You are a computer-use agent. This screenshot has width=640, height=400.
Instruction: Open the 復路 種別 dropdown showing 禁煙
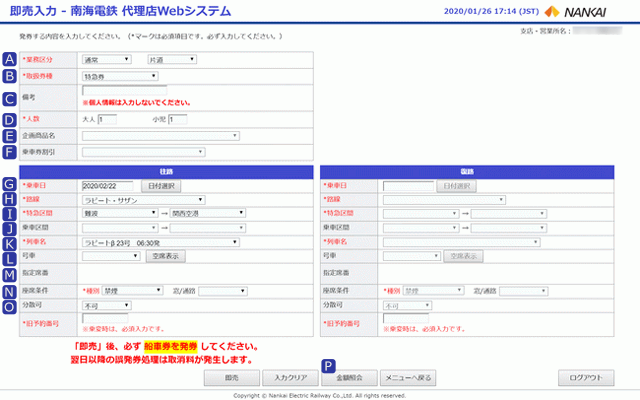[433, 291]
